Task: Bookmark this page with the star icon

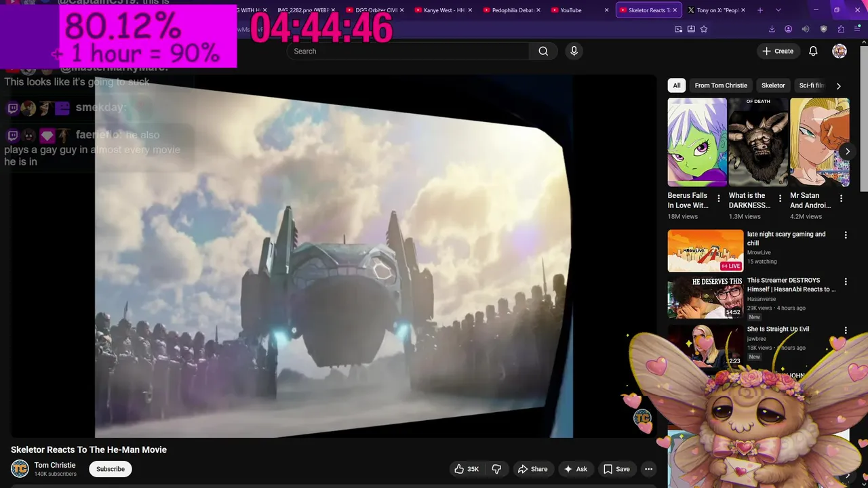Action: point(704,29)
